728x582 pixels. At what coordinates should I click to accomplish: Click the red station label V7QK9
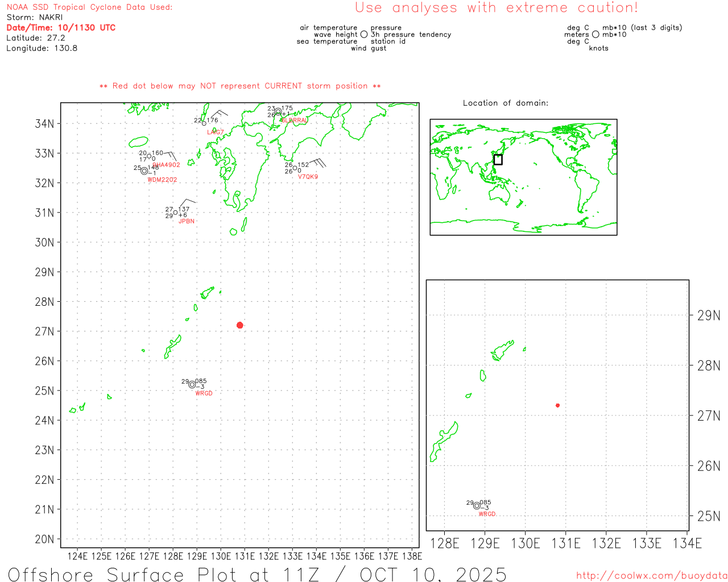coord(308,177)
